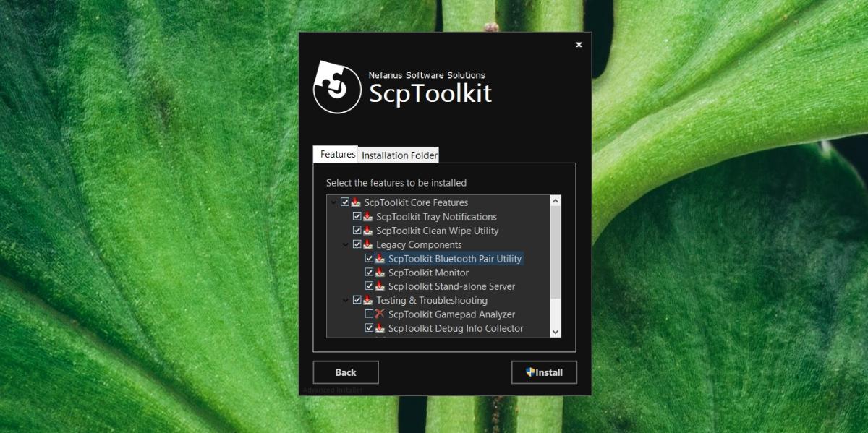This screenshot has height=433, width=868.
Task: Click the ScpToolkit puzzle piece logo
Action: (x=336, y=87)
